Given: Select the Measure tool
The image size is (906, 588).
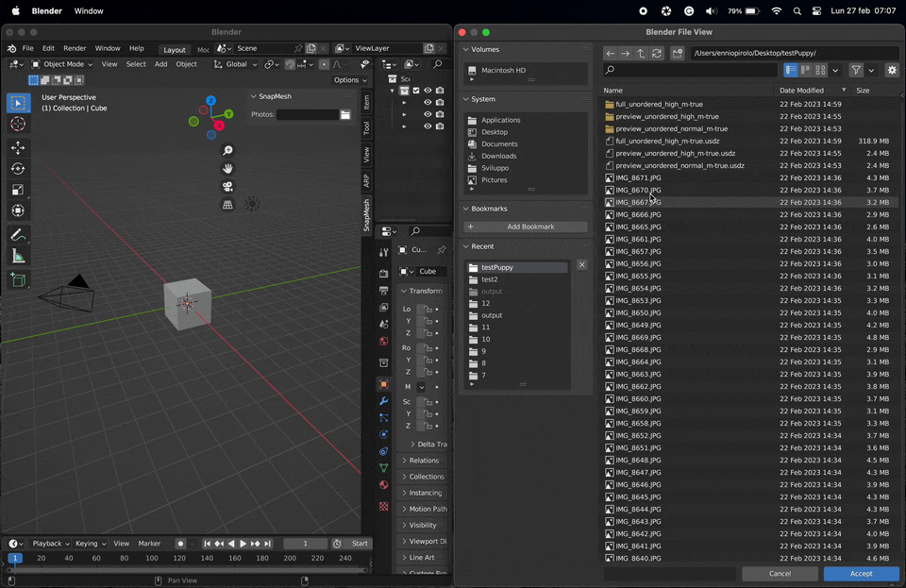Looking at the screenshot, I should click(18, 256).
